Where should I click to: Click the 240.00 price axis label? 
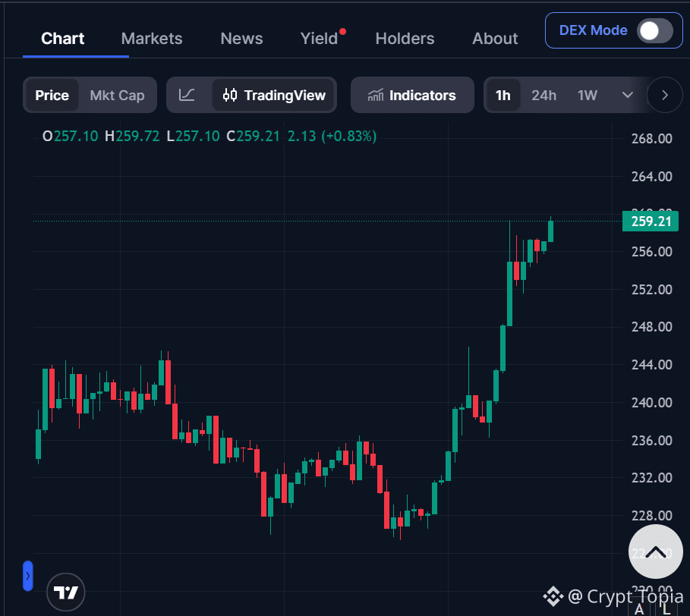coord(652,403)
